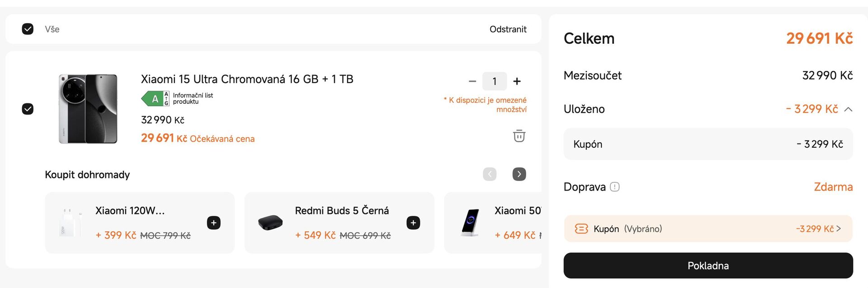Image resolution: width=868 pixels, height=288 pixels.
Task: Remove Xiaomi 15 Ultra using trash icon
Action: click(x=519, y=136)
